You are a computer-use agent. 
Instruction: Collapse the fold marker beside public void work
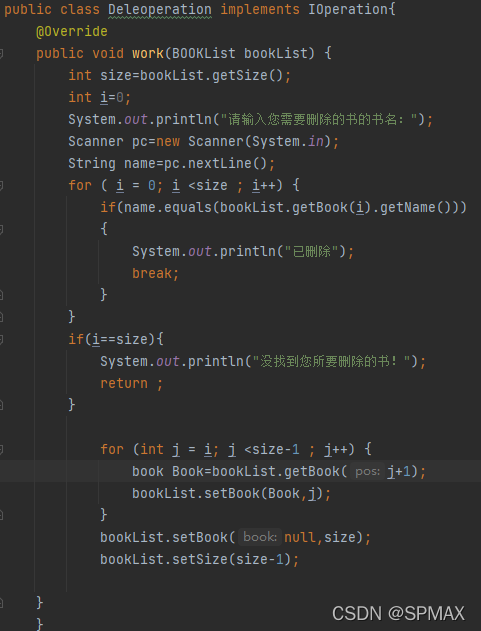click(1, 54)
